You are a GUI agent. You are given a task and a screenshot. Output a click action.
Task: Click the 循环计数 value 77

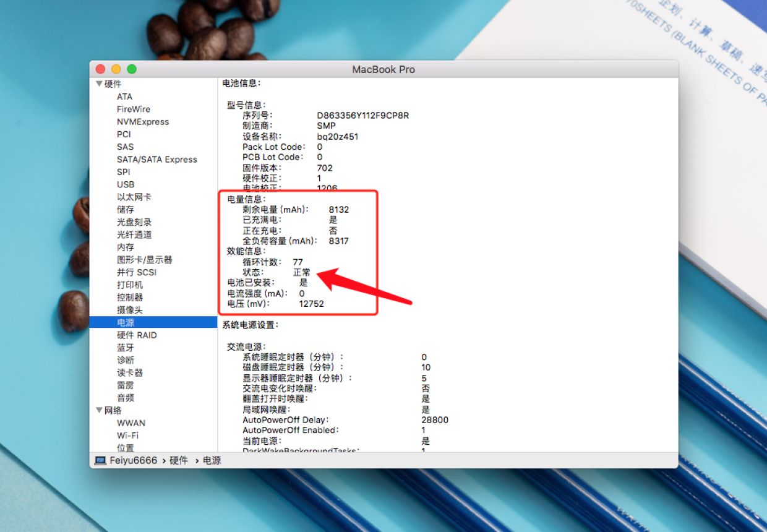tap(298, 262)
